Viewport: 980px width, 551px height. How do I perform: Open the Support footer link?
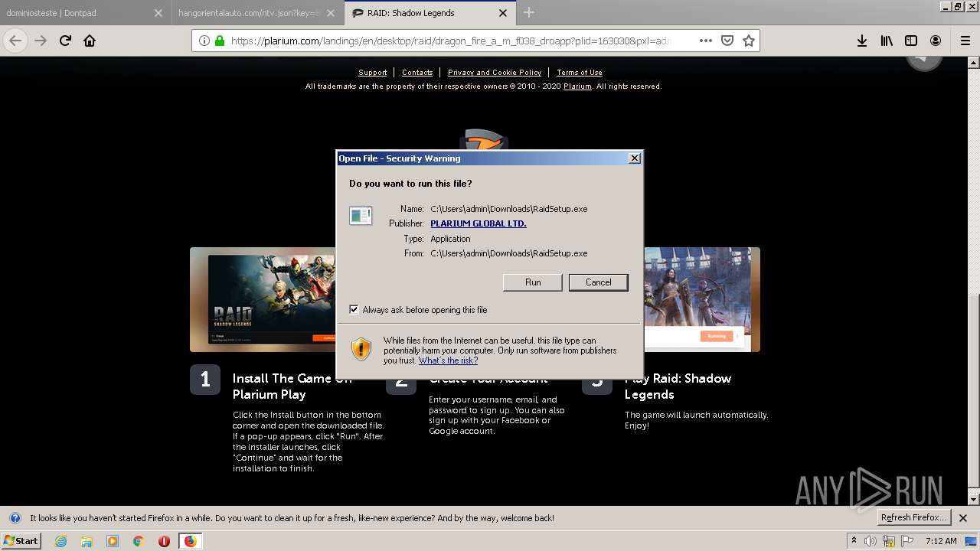pyautogui.click(x=372, y=73)
